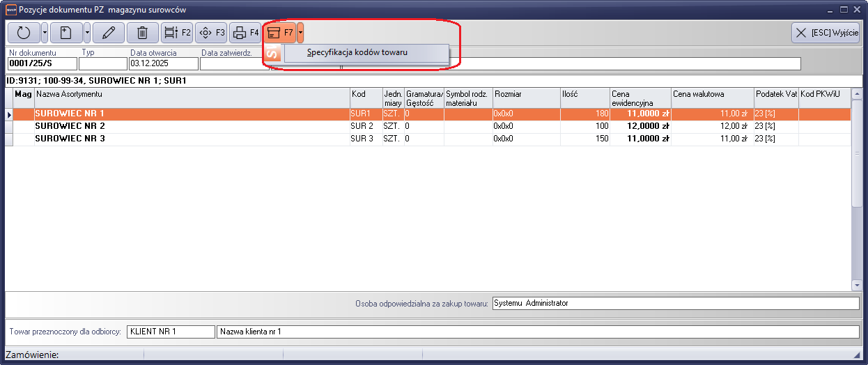
Task: Click the Data otwarcia date field
Action: point(163,64)
